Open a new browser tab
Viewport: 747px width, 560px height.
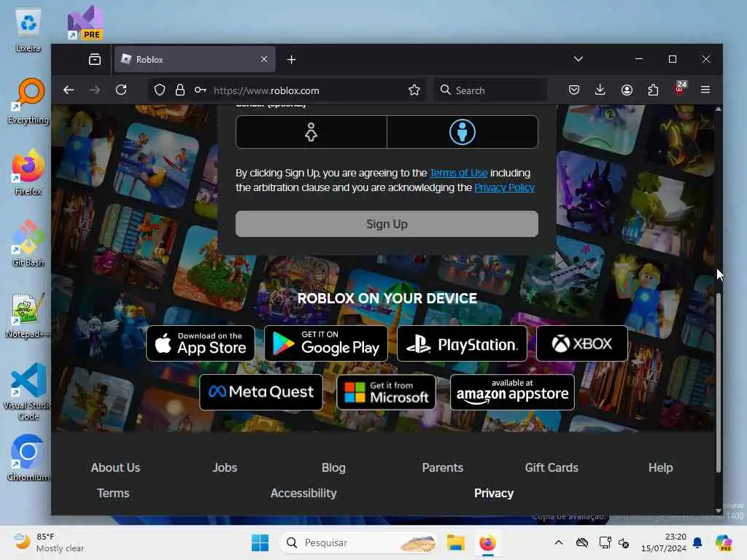[x=292, y=60]
